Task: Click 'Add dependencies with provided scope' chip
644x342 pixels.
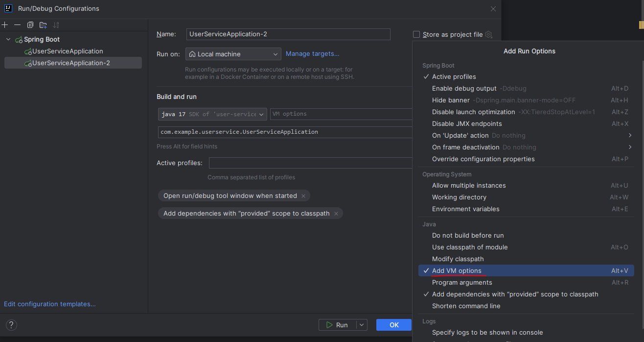Action: (x=247, y=214)
